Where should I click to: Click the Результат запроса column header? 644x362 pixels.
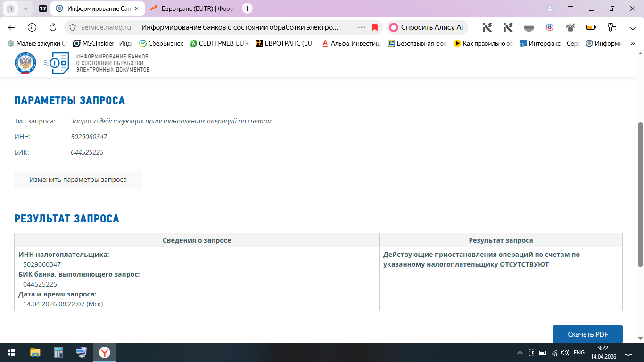pyautogui.click(x=501, y=240)
